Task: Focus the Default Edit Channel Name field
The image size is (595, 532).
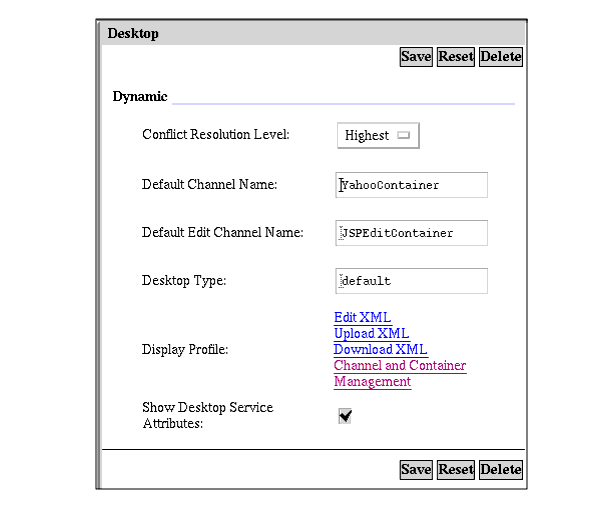Action: (x=411, y=233)
